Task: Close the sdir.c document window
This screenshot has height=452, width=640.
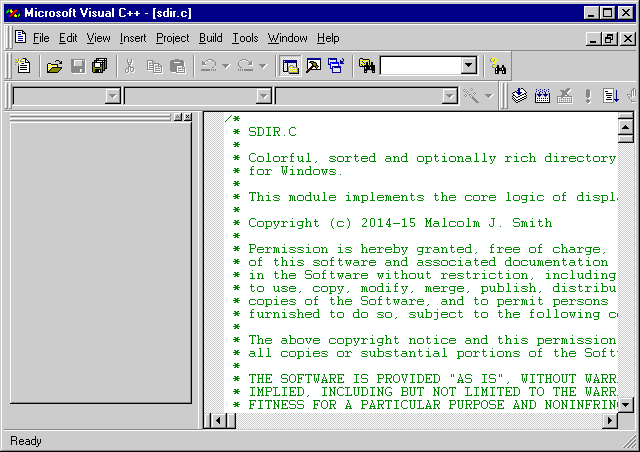Action: pos(628,39)
